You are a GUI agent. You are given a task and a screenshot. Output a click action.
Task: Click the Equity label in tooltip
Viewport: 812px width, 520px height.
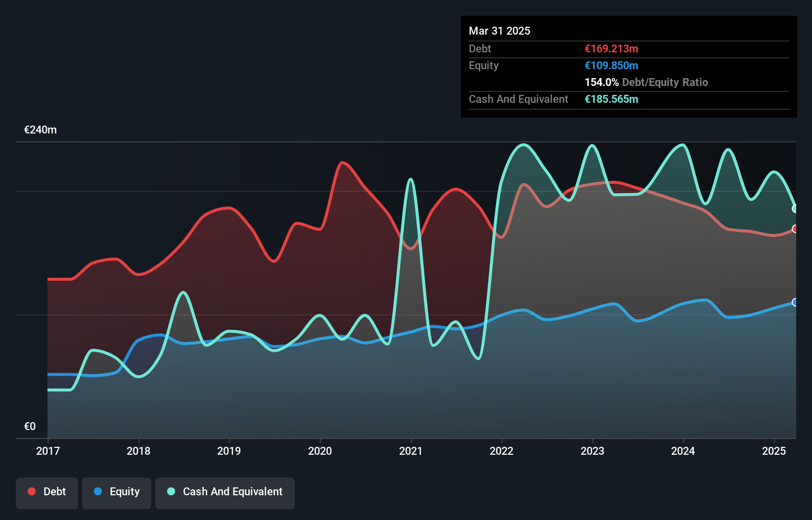coord(484,65)
